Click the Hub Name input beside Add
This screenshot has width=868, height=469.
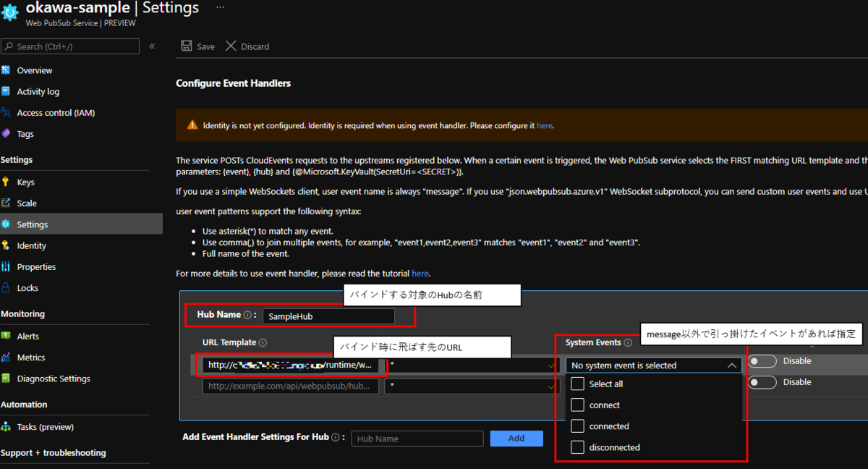coord(417,439)
